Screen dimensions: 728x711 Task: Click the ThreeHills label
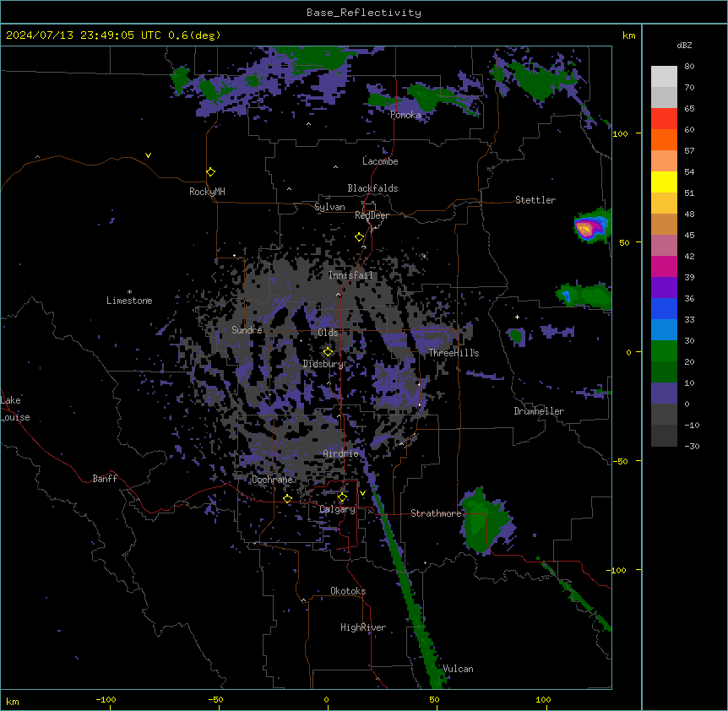tap(454, 353)
